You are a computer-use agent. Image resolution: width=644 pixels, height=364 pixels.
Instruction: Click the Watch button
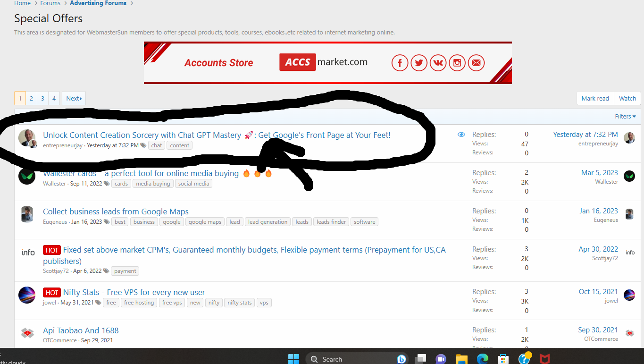[x=627, y=98]
